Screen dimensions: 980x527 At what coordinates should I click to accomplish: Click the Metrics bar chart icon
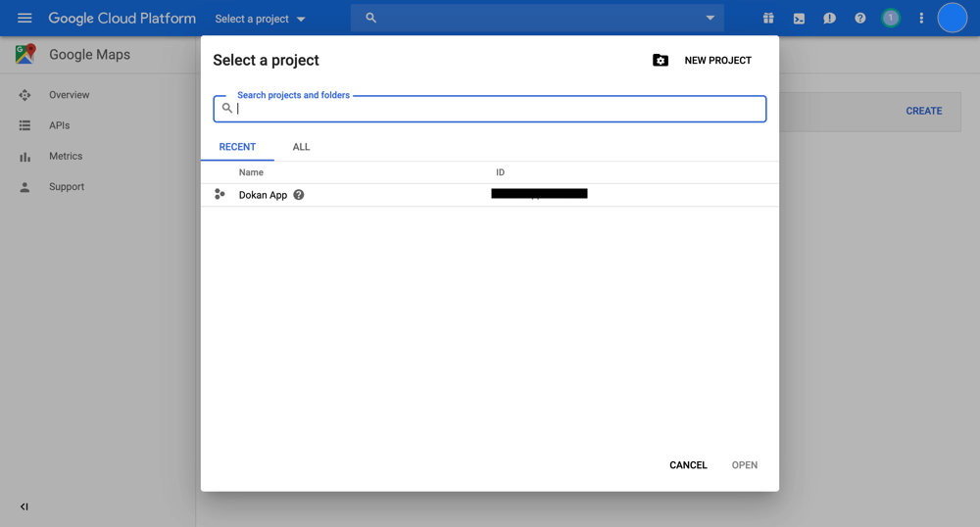point(24,156)
